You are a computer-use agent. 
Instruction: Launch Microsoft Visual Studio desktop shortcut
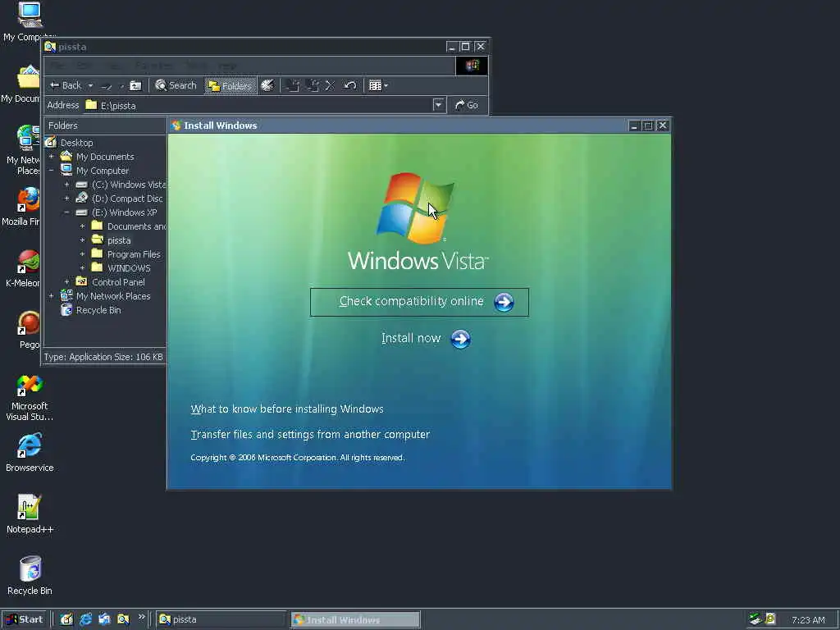30,385
